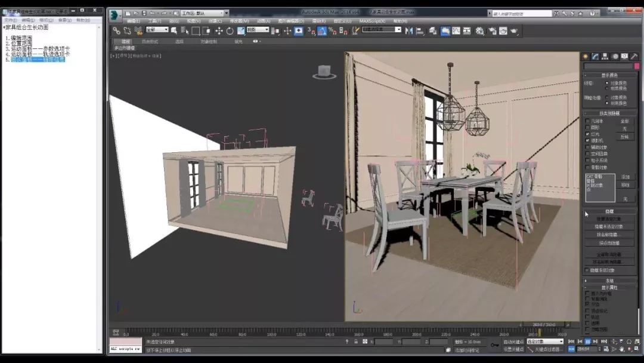Image resolution: width=644 pixels, height=363 pixels.
Task: Click the Save file icon in title bar
Action: point(144,13)
